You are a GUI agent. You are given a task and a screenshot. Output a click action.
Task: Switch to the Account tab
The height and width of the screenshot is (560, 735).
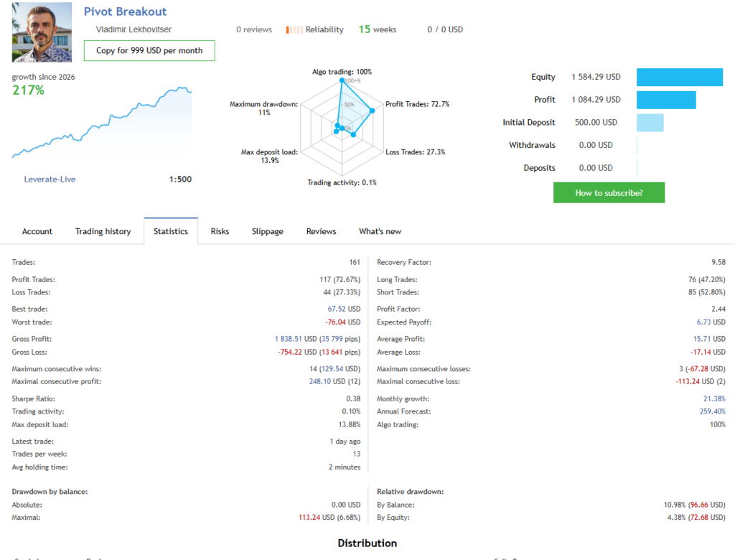[x=37, y=231]
